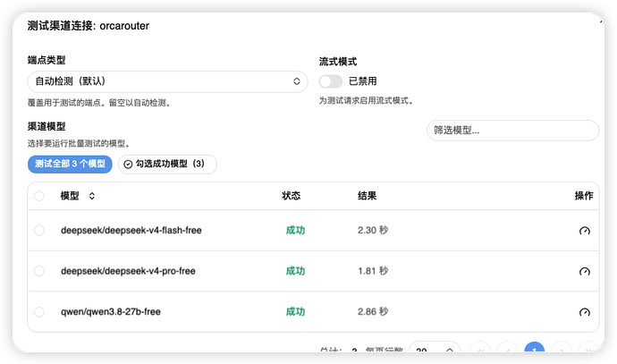
Task: Open the 端点类型 自动检测 dropdown
Action: (x=167, y=81)
